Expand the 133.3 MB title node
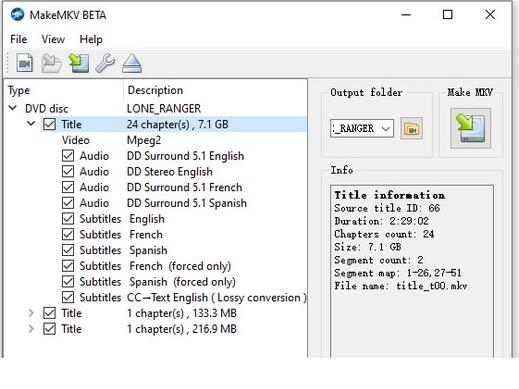The image size is (519, 389). tap(31, 313)
